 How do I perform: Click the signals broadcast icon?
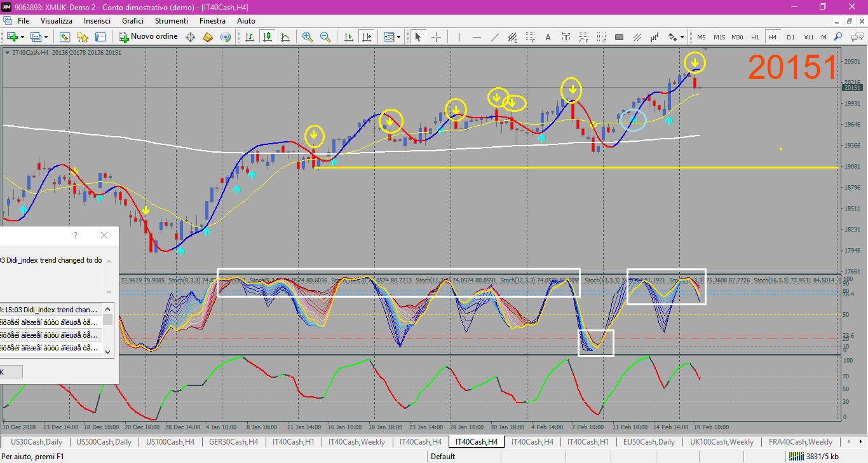226,37
